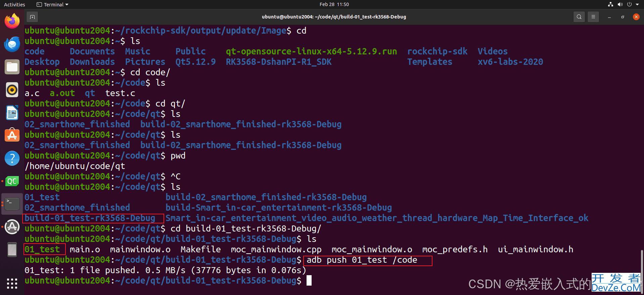Open the Feb 28 11:50 clock menu

(x=334, y=4)
